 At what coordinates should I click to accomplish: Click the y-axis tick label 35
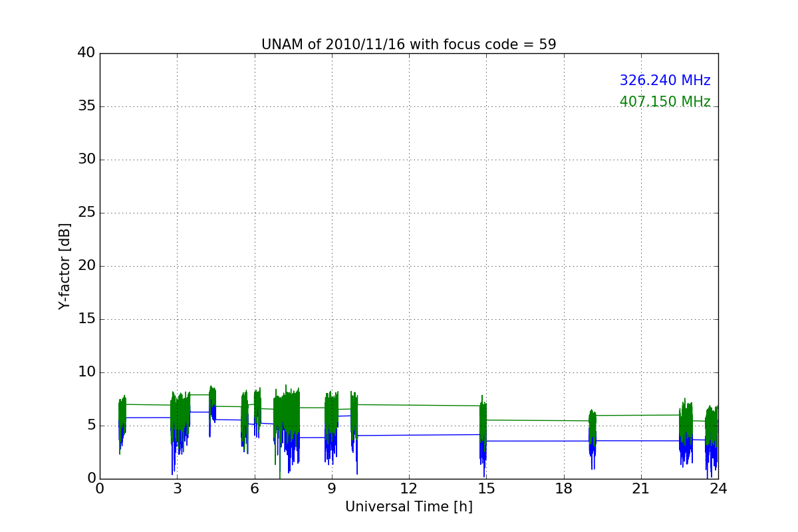(86, 106)
